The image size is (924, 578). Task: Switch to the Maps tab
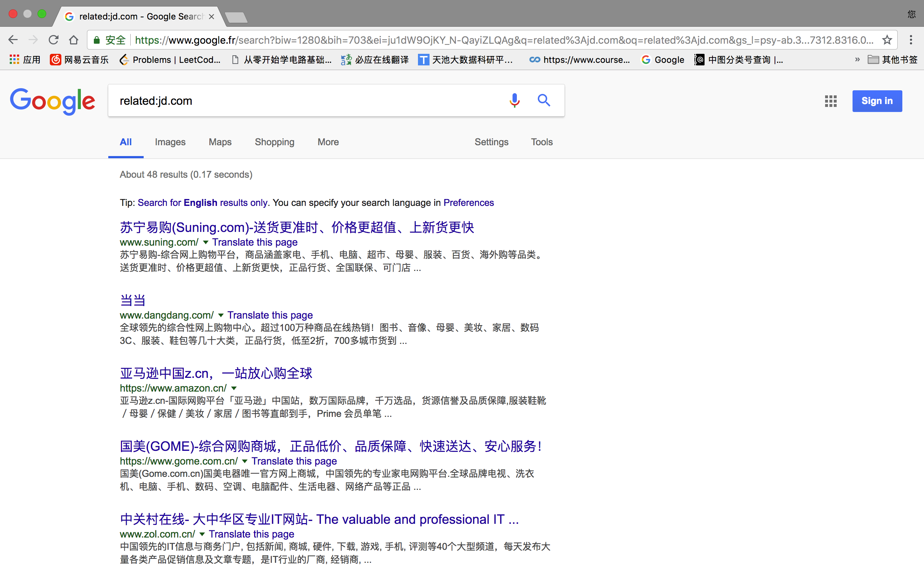coord(220,142)
